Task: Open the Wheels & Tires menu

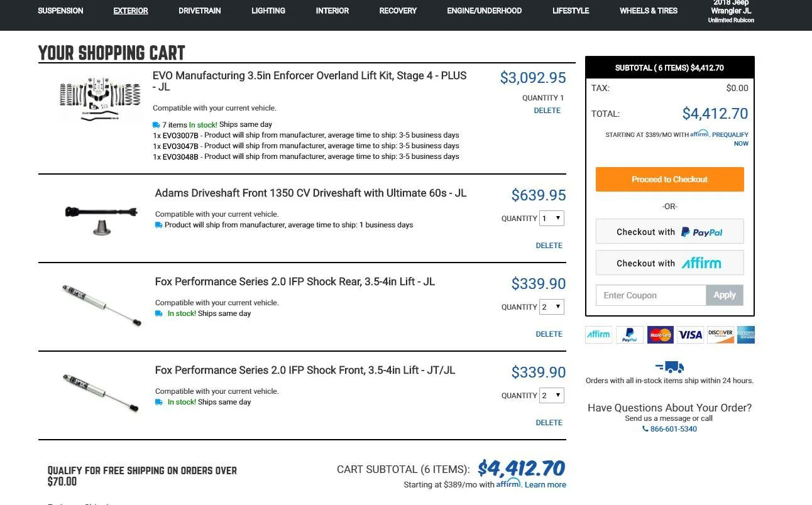Action: click(649, 11)
